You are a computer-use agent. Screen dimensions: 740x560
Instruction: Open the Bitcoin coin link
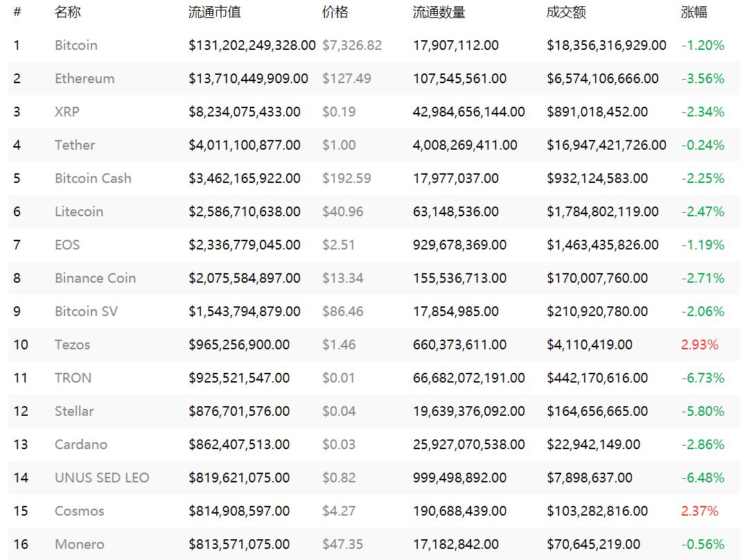pyautogui.click(x=76, y=45)
